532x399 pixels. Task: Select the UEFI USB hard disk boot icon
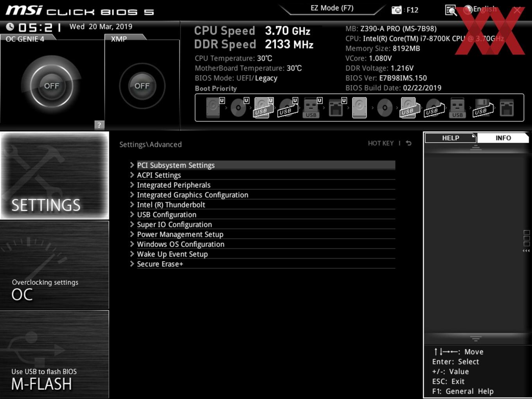click(263, 107)
